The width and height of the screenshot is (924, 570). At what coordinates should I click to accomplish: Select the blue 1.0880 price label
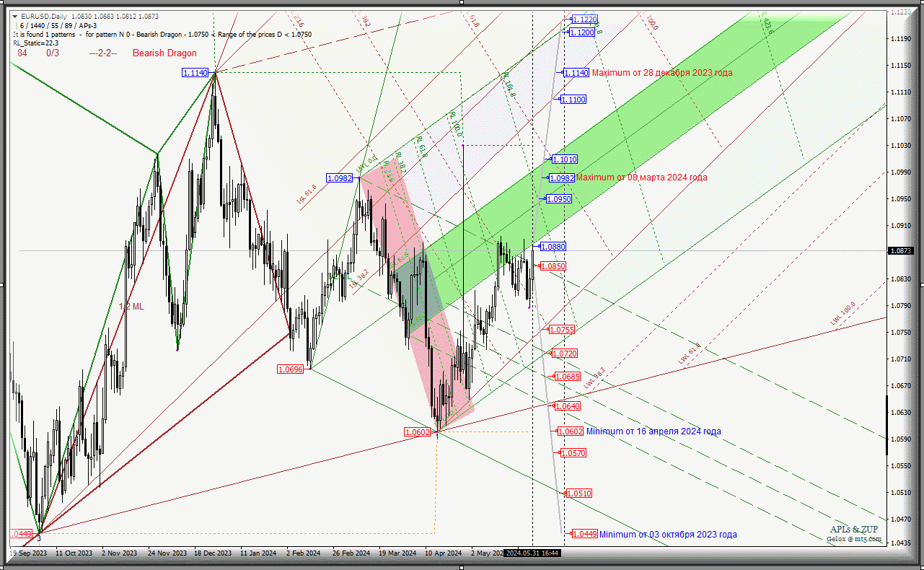[553, 247]
